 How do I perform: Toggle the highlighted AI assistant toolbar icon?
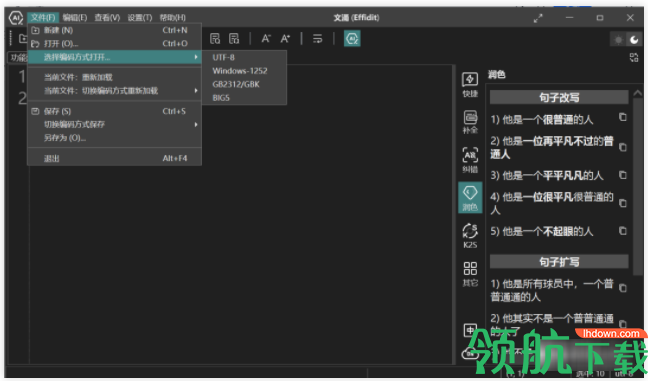352,39
